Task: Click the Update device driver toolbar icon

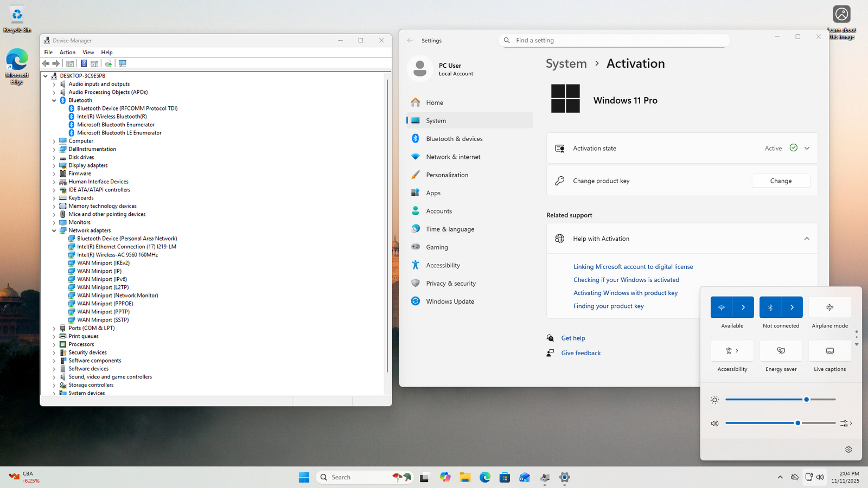Action: tap(108, 63)
